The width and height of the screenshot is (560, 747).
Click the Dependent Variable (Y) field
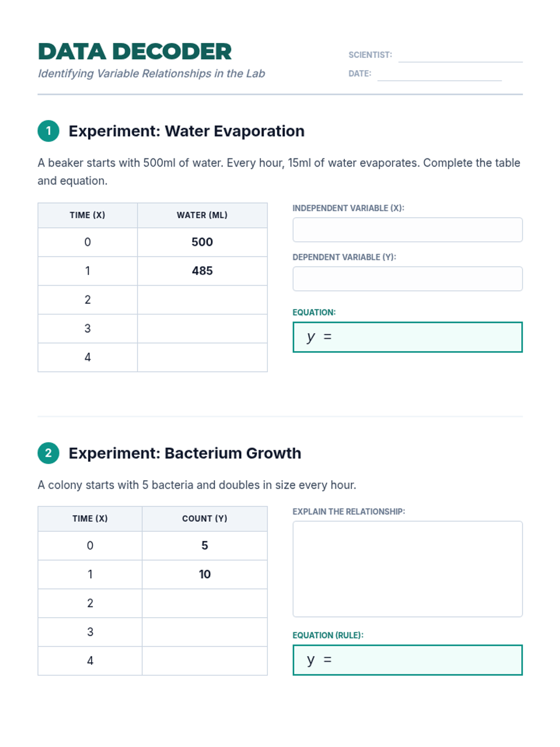point(407,279)
